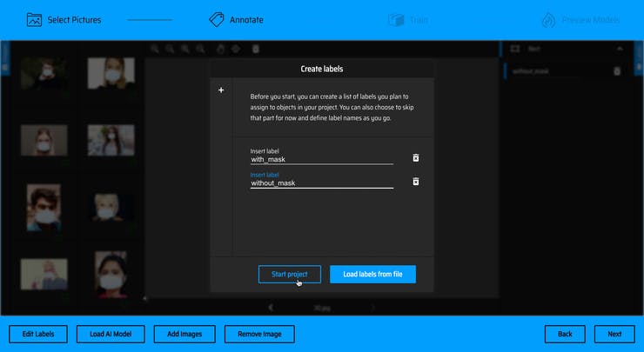This screenshot has width=644, height=352.
Task: Click the Select Pictures step icon
Action: [35, 19]
